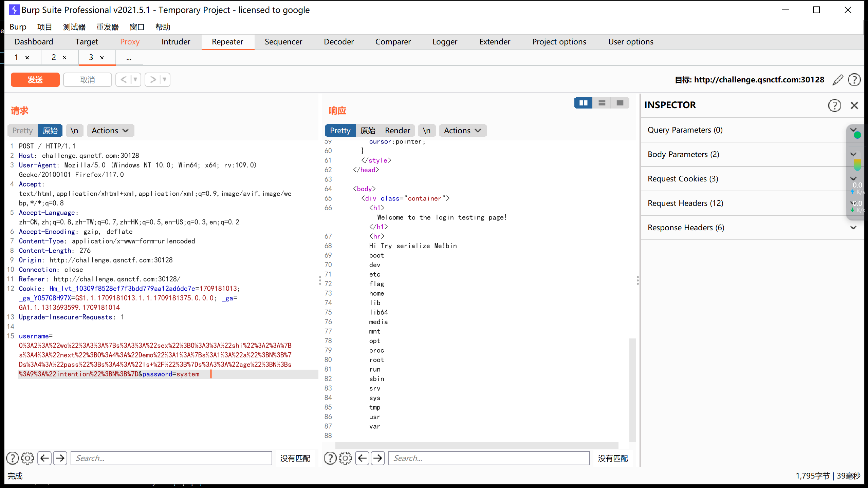868x488 pixels.
Task: Select Repeater request tab 2
Action: (x=54, y=57)
